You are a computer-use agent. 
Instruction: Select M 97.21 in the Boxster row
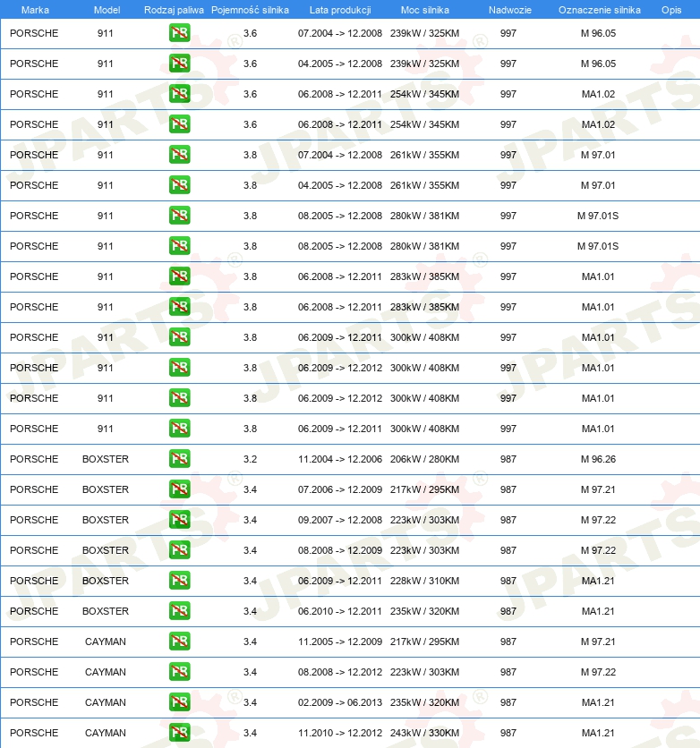click(x=598, y=489)
